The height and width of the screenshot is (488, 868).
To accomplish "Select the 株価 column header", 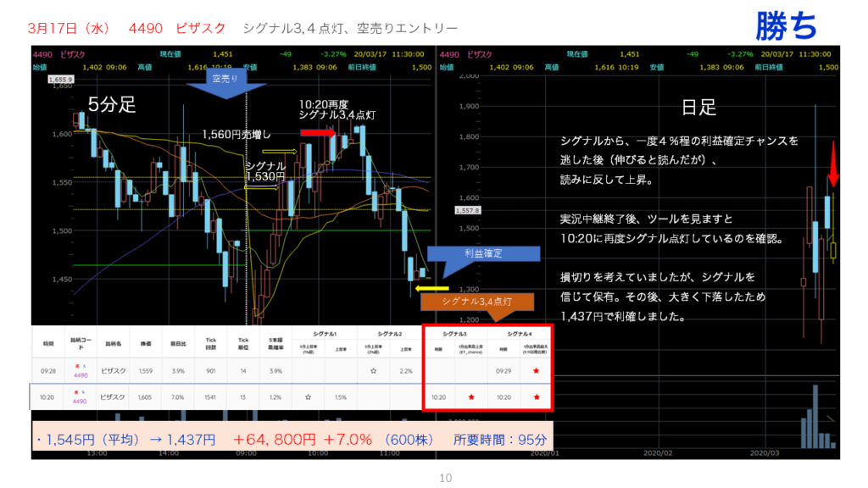I will (146, 344).
